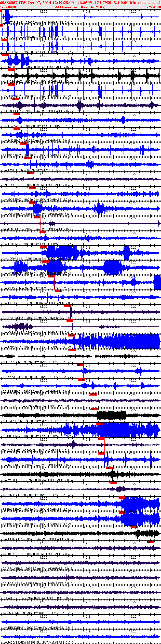The width and height of the screenshot is (161, 644).
Task: Click the red xT pick flag in the TA J04D panel
Action: pos(150,542)
